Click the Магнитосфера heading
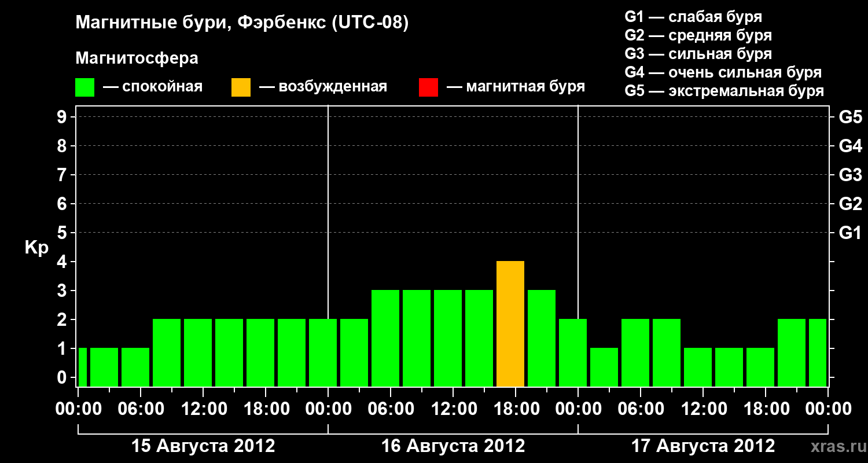Screen dimensions: 868x463 pyautogui.click(x=137, y=58)
